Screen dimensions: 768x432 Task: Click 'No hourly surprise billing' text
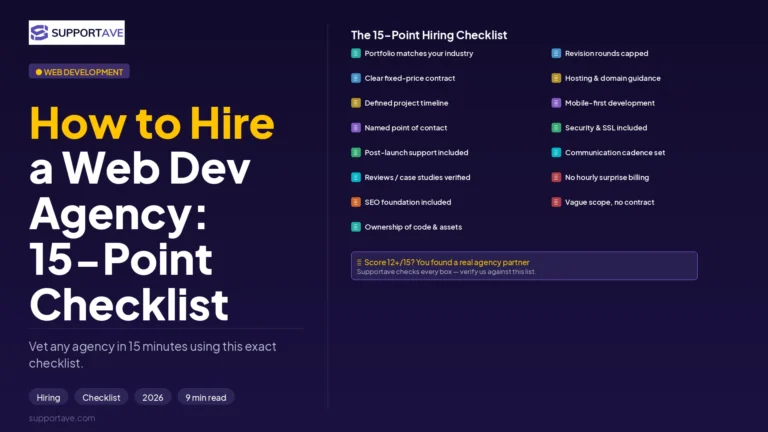[607, 177]
